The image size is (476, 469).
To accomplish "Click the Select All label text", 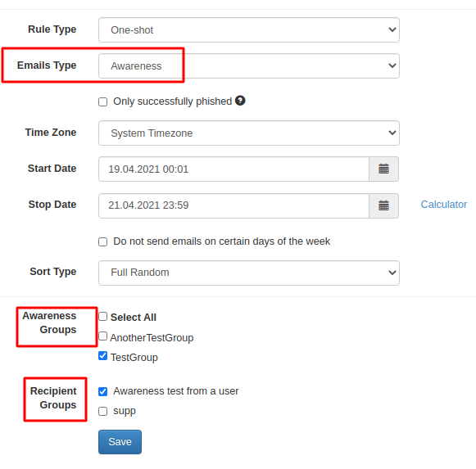I will 134,318.
